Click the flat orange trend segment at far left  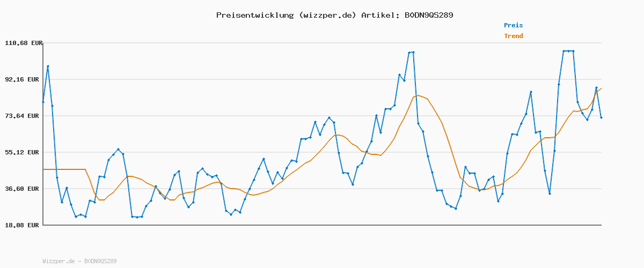pos(64,169)
